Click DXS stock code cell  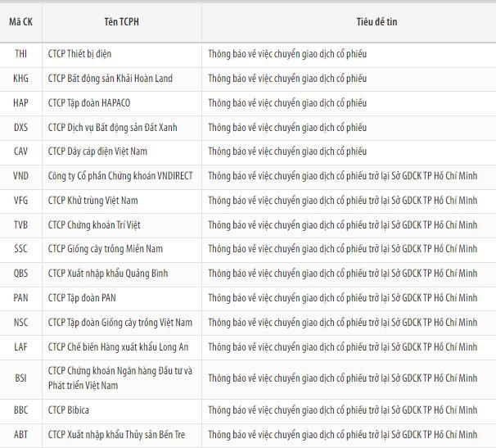click(x=20, y=128)
